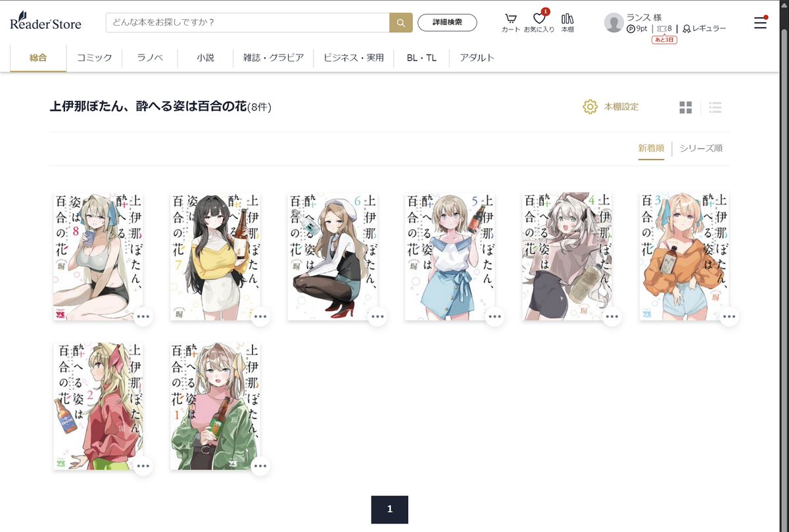Viewport: 789px width, 532px height.
Task: Click page number 1 button
Action: tap(390, 509)
